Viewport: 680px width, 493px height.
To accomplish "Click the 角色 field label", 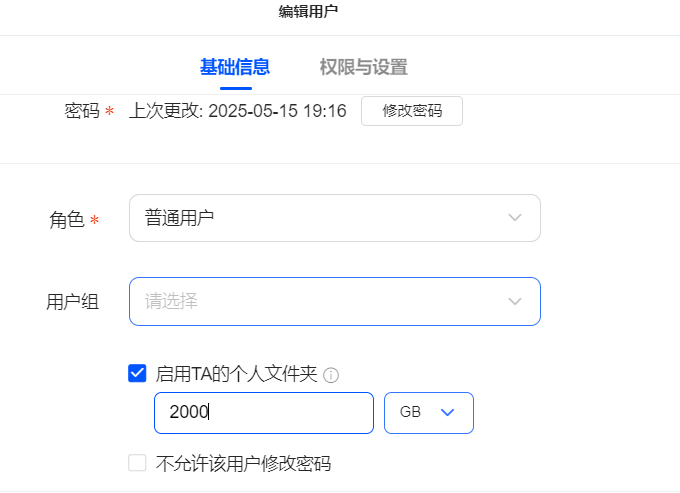I will [66, 219].
